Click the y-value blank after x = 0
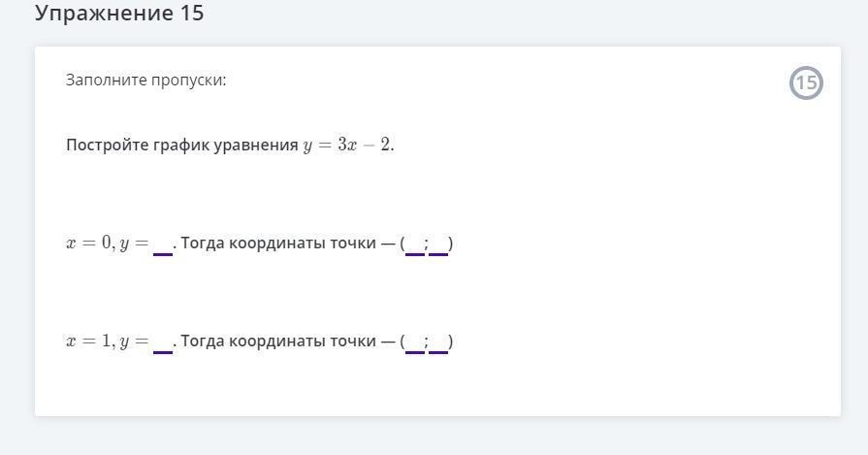Image resolution: width=868 pixels, height=455 pixels. point(163,244)
